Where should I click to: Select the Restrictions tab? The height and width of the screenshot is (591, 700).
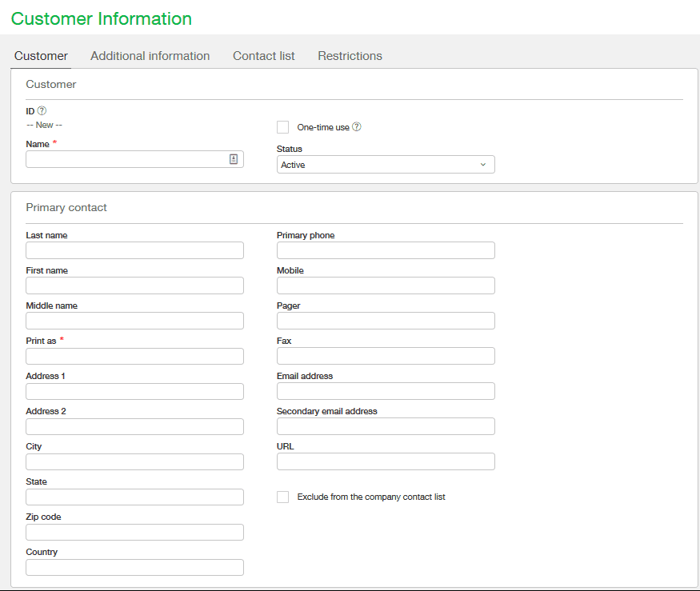pyautogui.click(x=350, y=56)
